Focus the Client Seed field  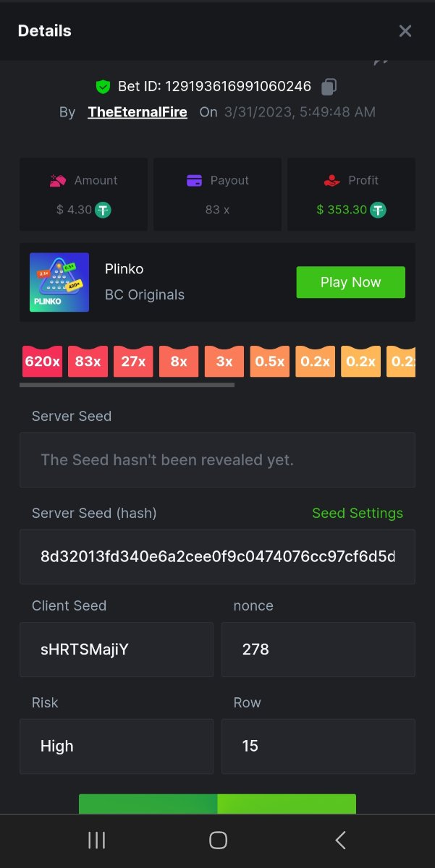tap(117, 650)
